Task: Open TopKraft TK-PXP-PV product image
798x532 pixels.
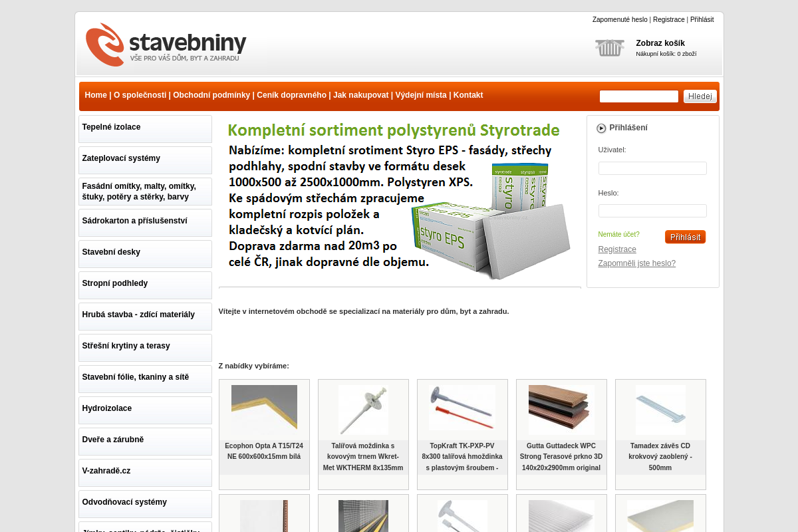Action: tap(462, 410)
